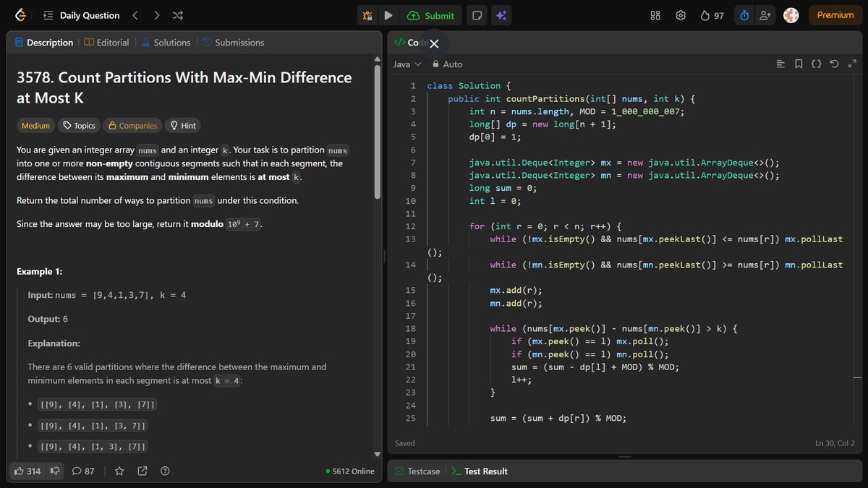868x488 pixels.
Task: Open the 87 comments
Action: 83,471
